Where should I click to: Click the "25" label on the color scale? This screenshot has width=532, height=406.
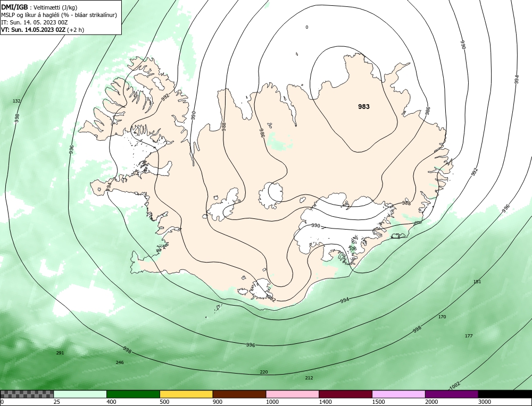[x=57, y=402]
